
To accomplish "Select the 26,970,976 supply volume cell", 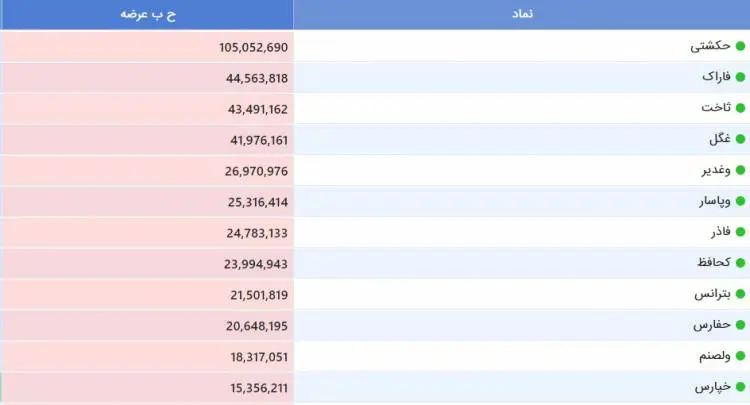I will tap(255, 171).
